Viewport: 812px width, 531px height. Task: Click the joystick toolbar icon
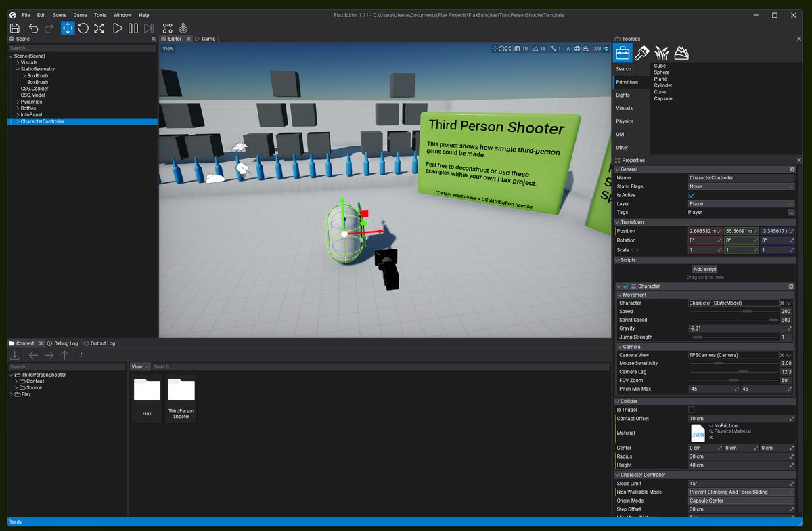coord(183,28)
